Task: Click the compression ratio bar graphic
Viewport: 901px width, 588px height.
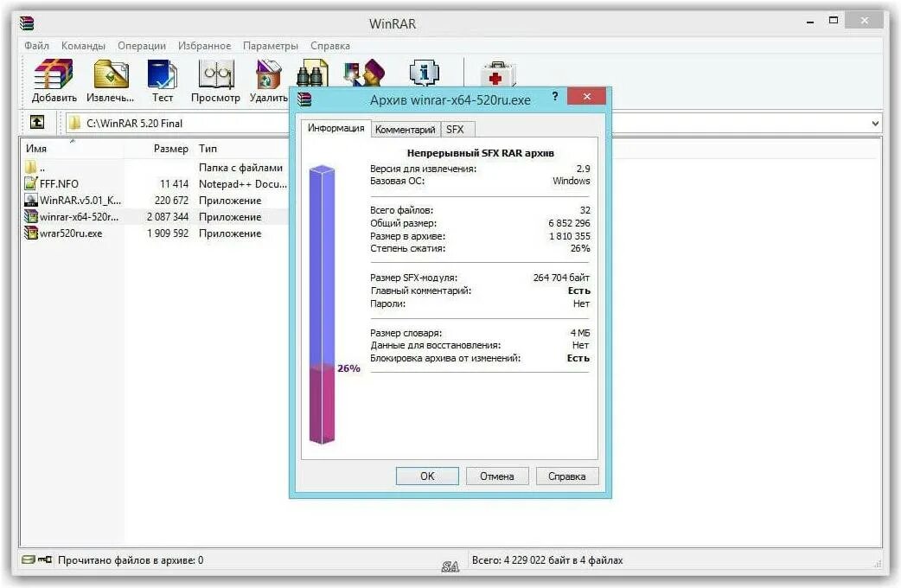Action: (322, 304)
